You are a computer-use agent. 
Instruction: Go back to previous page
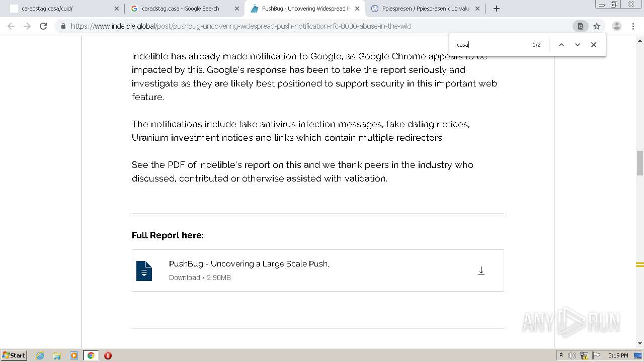point(11,26)
